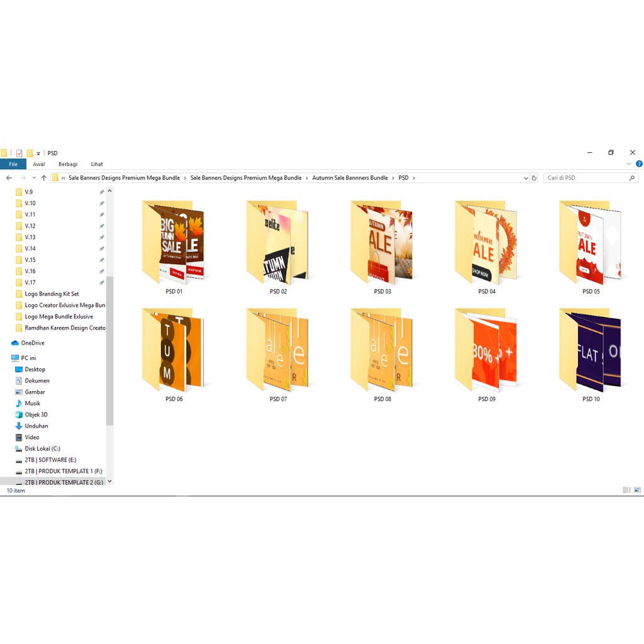Open the Help question mark icon
Image resolution: width=644 pixels, height=644 pixels.
click(639, 164)
